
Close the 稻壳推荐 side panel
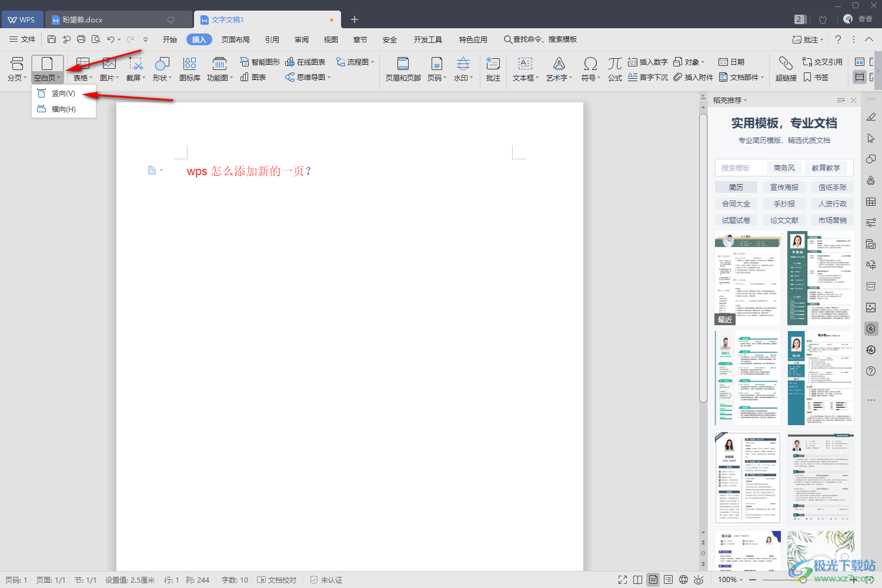pos(853,101)
